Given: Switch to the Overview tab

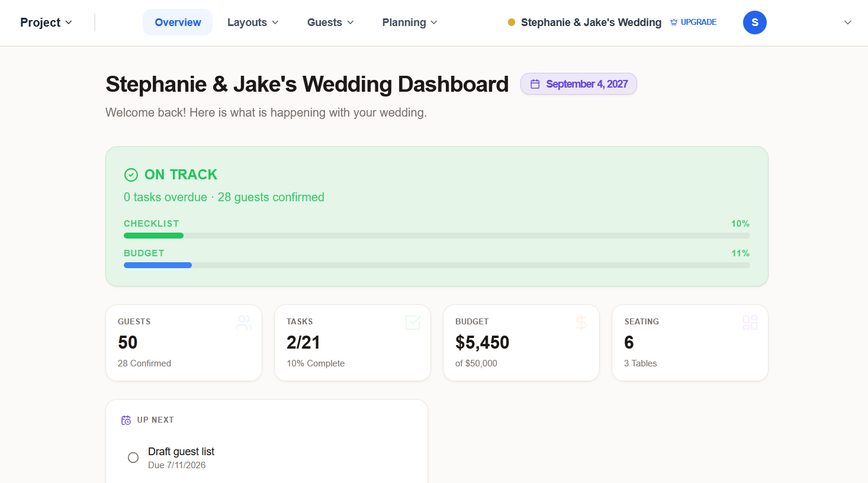Looking at the screenshot, I should pos(177,22).
